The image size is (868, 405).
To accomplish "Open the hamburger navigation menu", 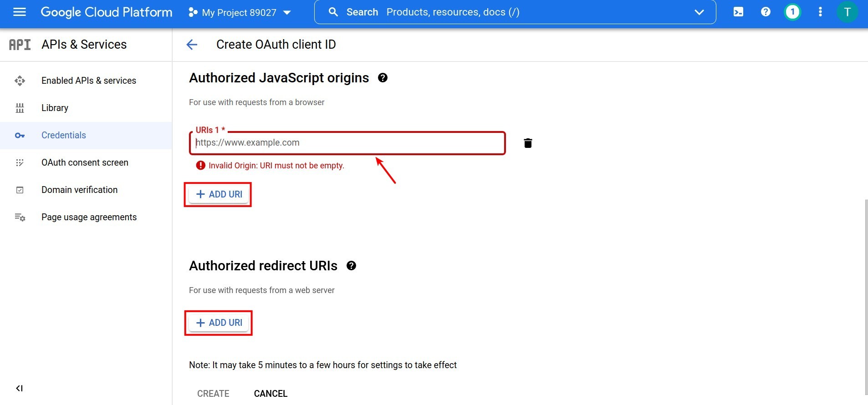I will 20,12.
